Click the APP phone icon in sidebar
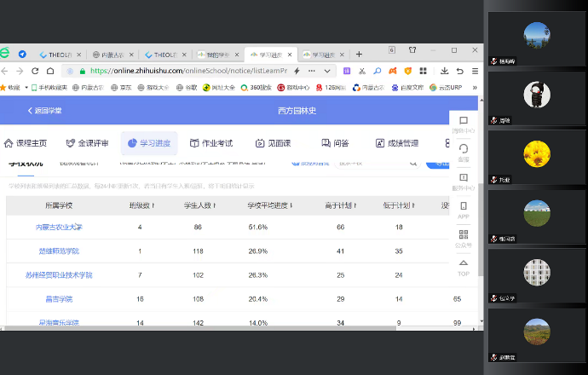This screenshot has width=588, height=375. coord(463,205)
